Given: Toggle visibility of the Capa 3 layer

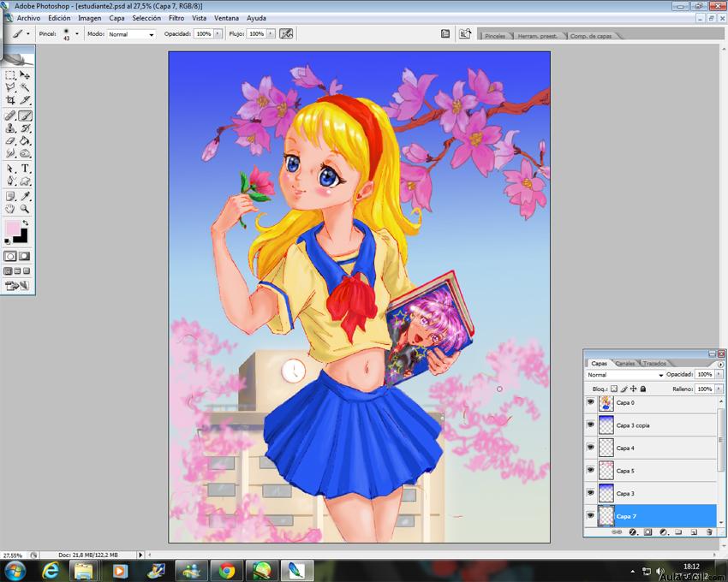Looking at the screenshot, I should click(x=591, y=493).
